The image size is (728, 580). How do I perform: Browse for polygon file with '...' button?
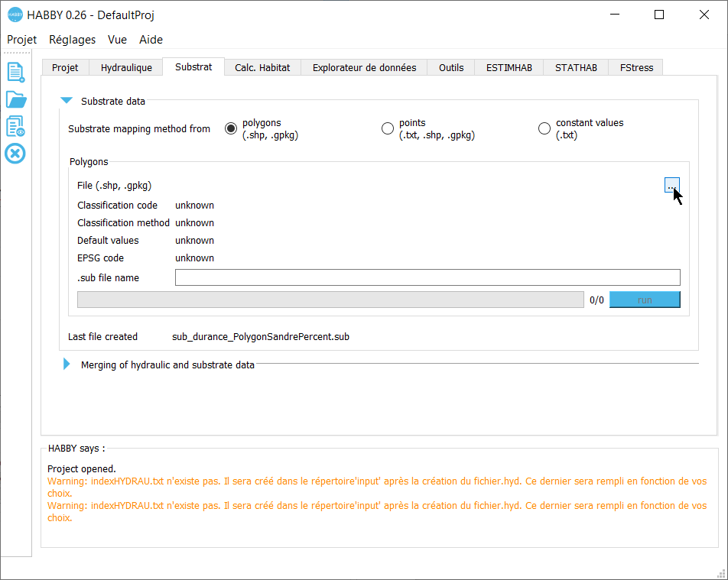(x=671, y=186)
